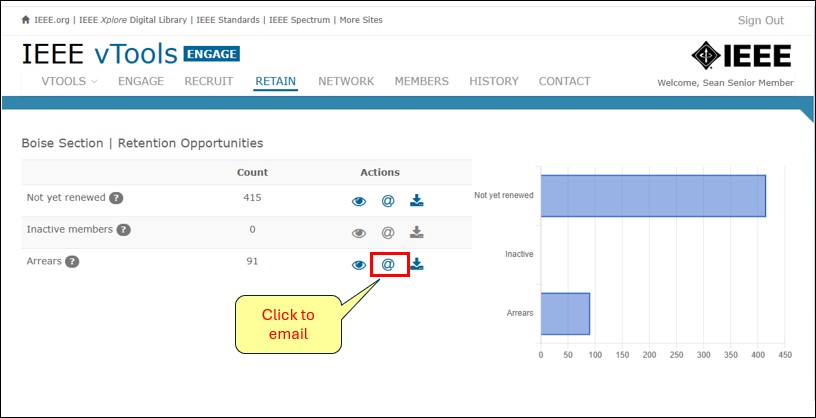
Task: Go to the ENGAGE menu
Action: coord(141,81)
